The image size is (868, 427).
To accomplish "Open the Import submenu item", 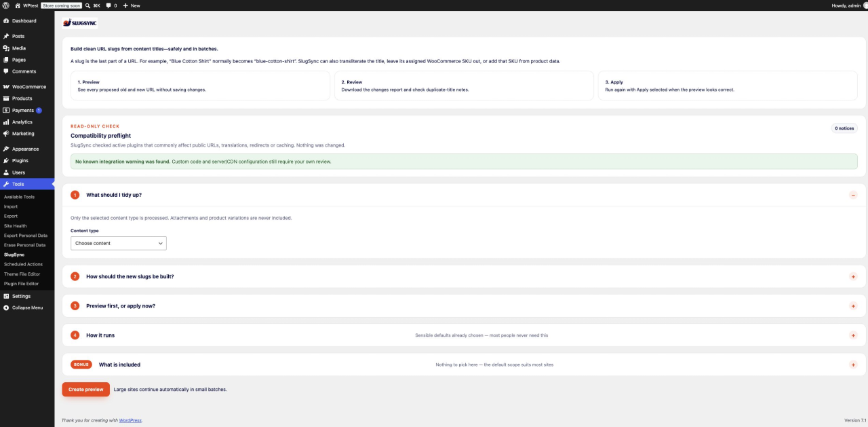I will 11,206.
